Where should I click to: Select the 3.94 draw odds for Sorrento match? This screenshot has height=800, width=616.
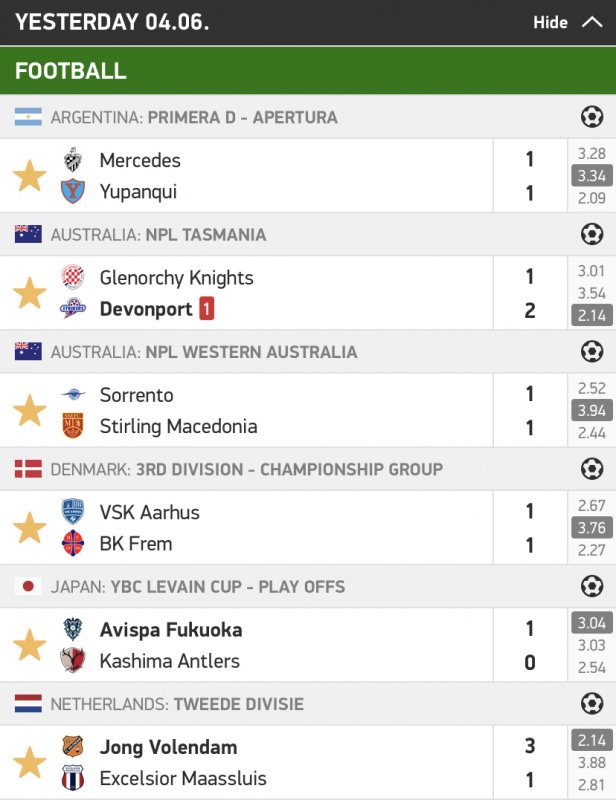pyautogui.click(x=592, y=411)
